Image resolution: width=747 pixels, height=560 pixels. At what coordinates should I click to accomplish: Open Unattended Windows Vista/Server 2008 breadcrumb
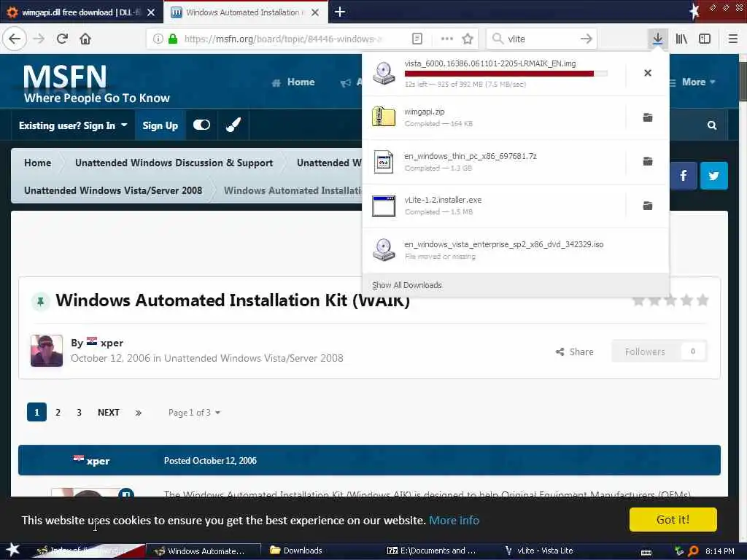[x=113, y=190]
